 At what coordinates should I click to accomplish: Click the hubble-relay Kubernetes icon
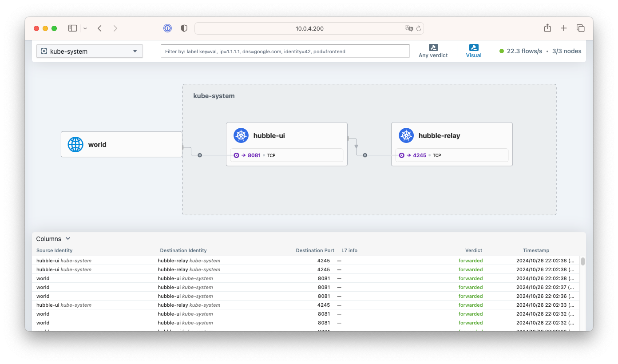[x=406, y=135]
